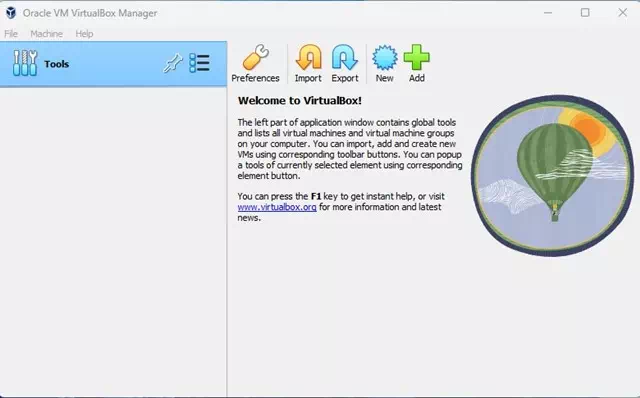This screenshot has width=640, height=398.
Task: Open the Help menu
Action: point(84,34)
